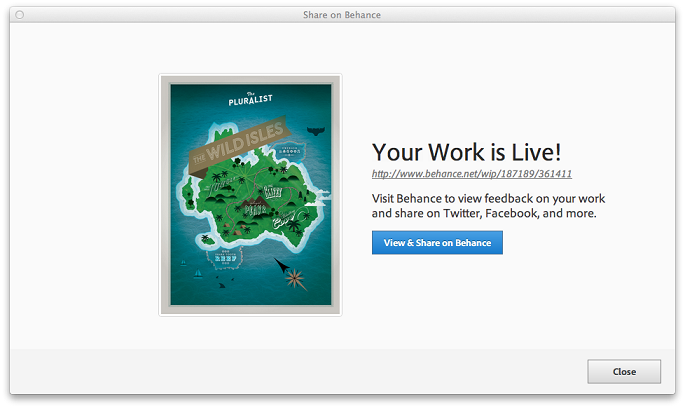Viewport: 685px width, 408px height.
Task: Click the Cove script label on map
Action: (x=284, y=221)
